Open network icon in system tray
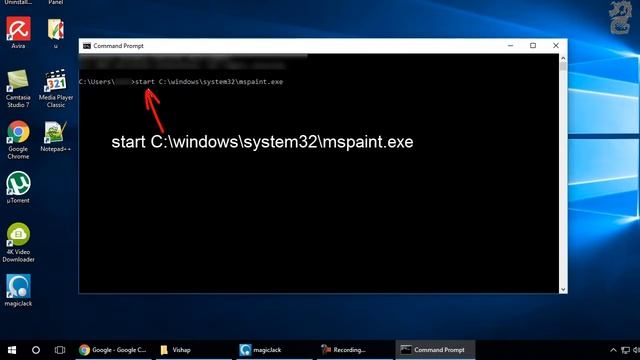The height and width of the screenshot is (360, 640). (625, 350)
